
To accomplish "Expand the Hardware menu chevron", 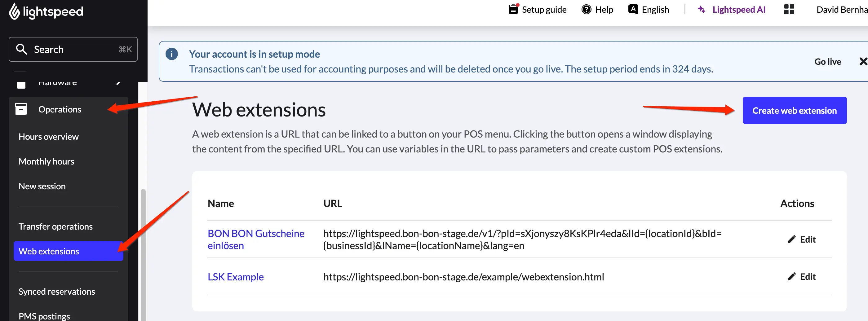I will (118, 82).
